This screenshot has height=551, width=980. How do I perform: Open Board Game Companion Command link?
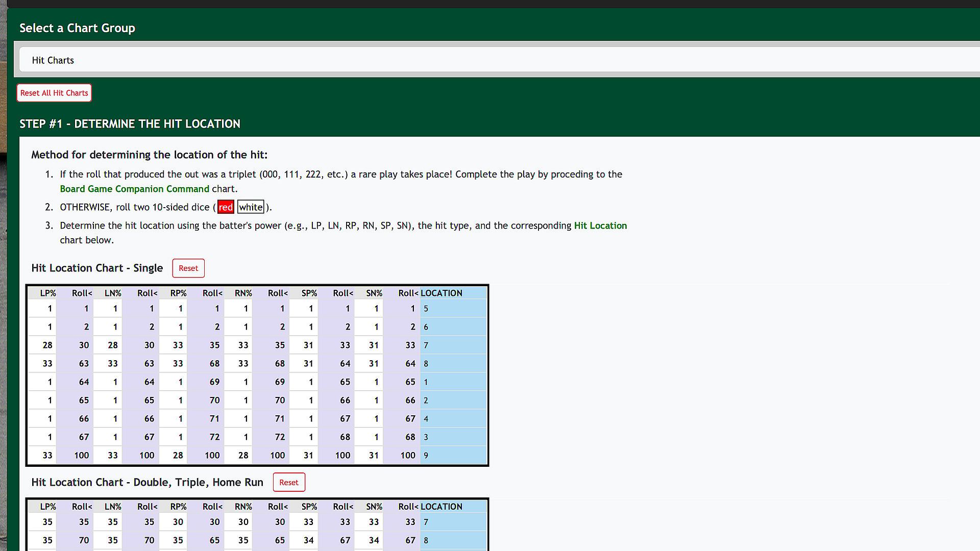point(134,189)
